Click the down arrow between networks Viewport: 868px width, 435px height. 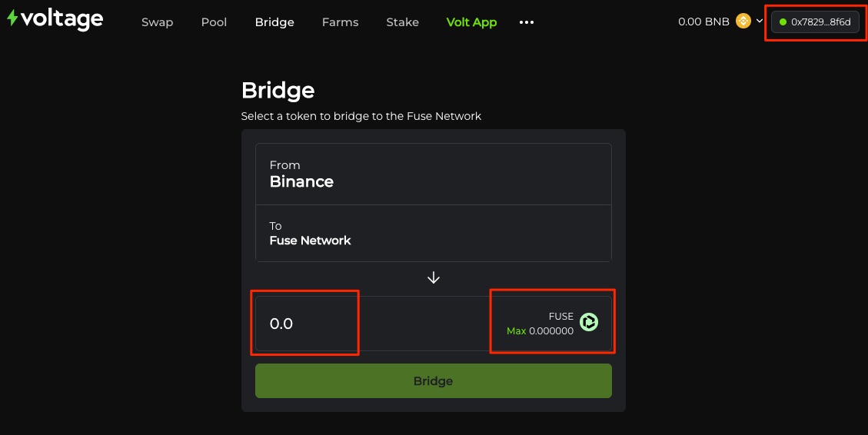tap(434, 277)
